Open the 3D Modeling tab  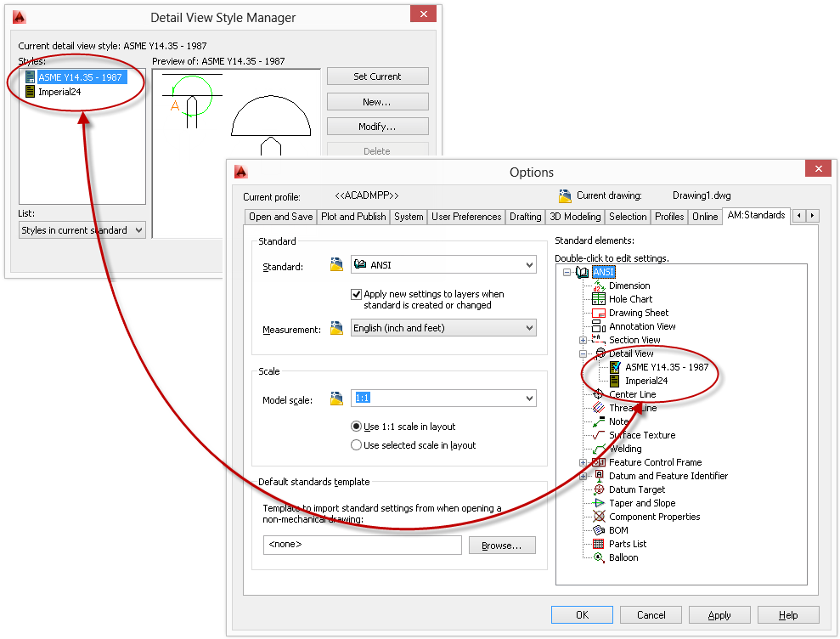tap(575, 217)
